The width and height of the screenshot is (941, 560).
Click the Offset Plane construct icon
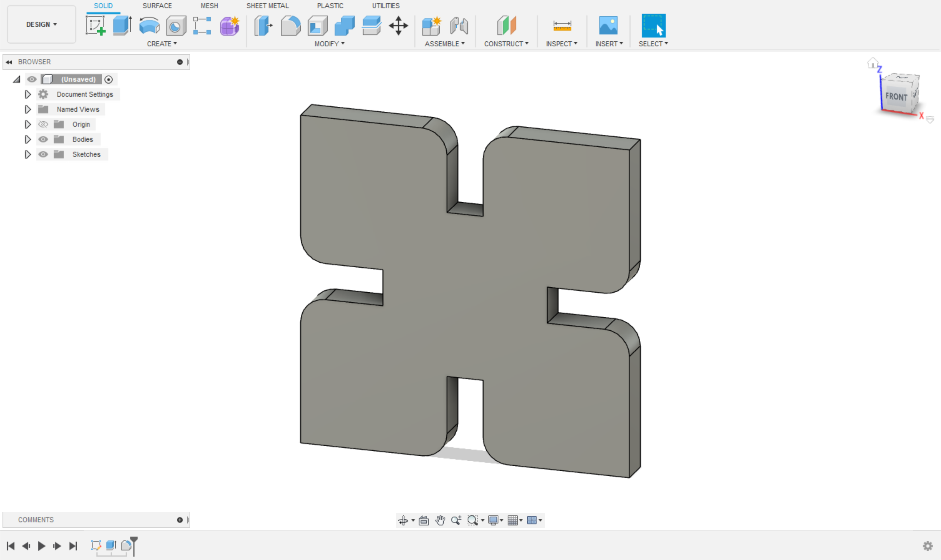[x=506, y=25]
